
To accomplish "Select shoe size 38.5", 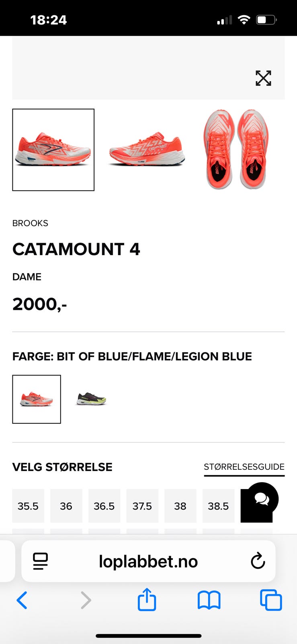I will [218, 506].
